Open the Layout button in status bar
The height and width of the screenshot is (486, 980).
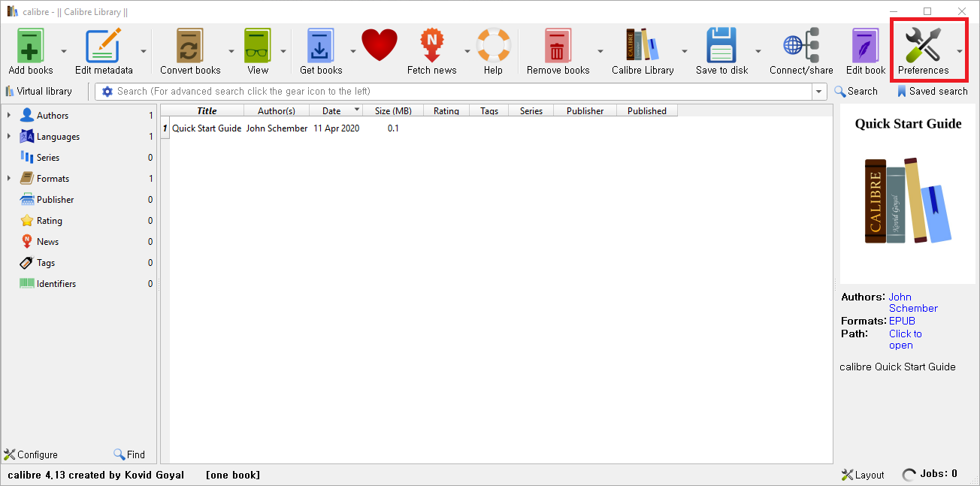(x=863, y=475)
